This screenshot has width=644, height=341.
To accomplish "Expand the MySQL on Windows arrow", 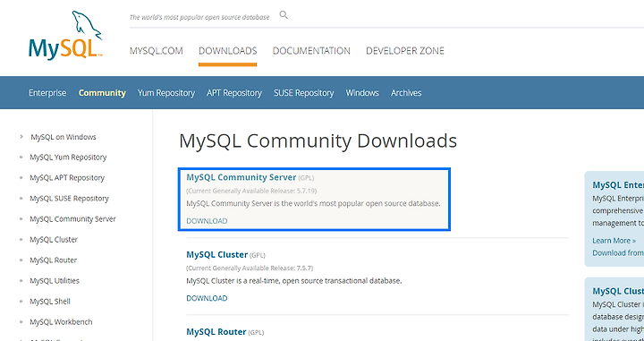I will [x=21, y=137].
